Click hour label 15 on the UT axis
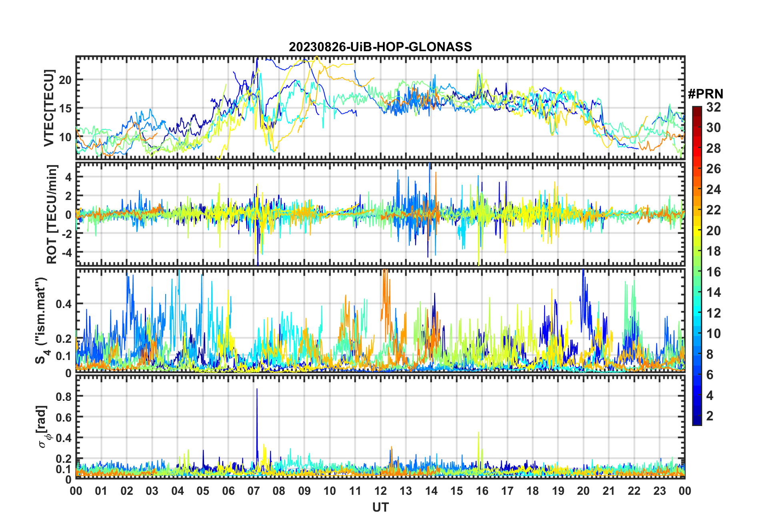This screenshot has height=532, width=761. click(457, 491)
